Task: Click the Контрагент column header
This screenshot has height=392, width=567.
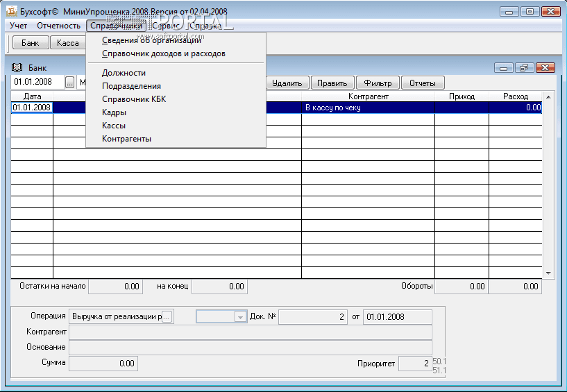Action: pos(368,96)
